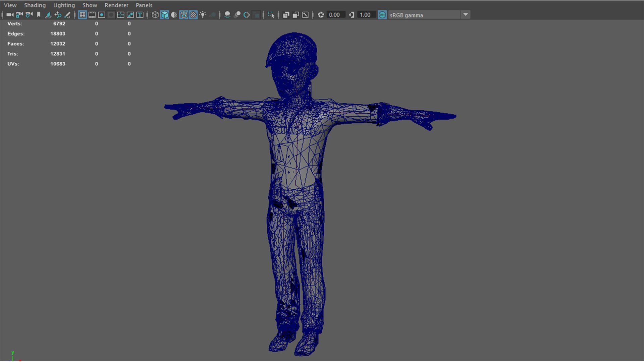Open the Shading menu
The width and height of the screenshot is (644, 362).
[35, 5]
